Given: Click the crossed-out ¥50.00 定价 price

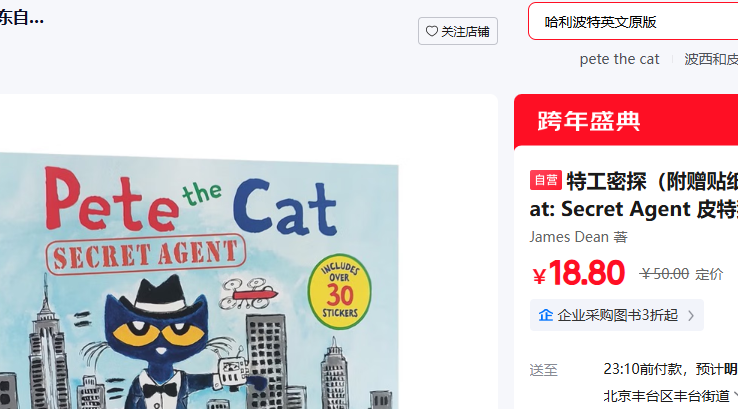Looking at the screenshot, I should (x=681, y=274).
